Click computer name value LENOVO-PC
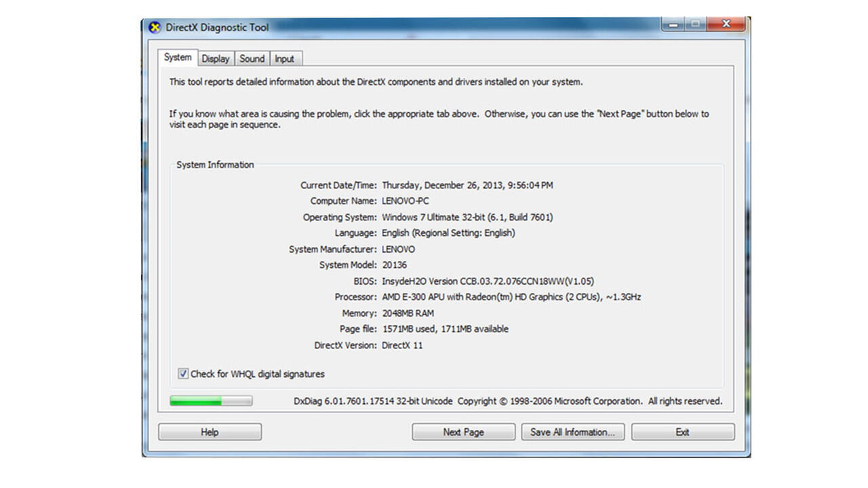This screenshot has height=488, width=868. coord(406,201)
